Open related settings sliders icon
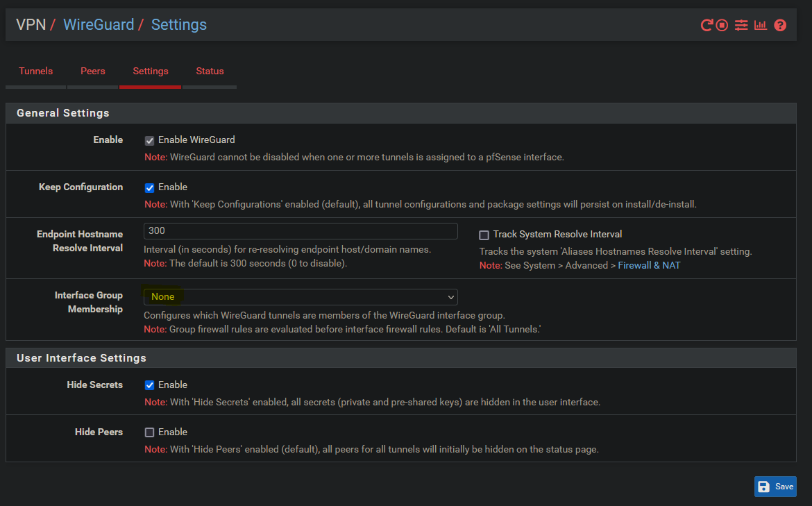This screenshot has height=506, width=812. click(741, 25)
